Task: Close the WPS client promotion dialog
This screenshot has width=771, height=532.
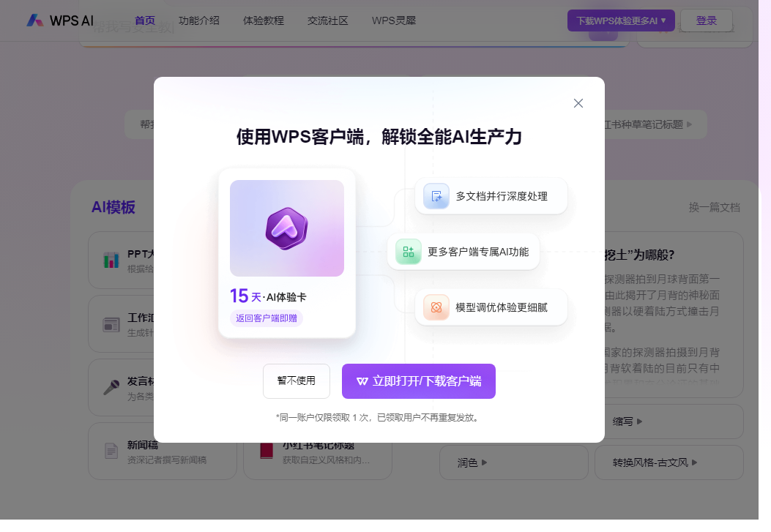Action: point(578,103)
